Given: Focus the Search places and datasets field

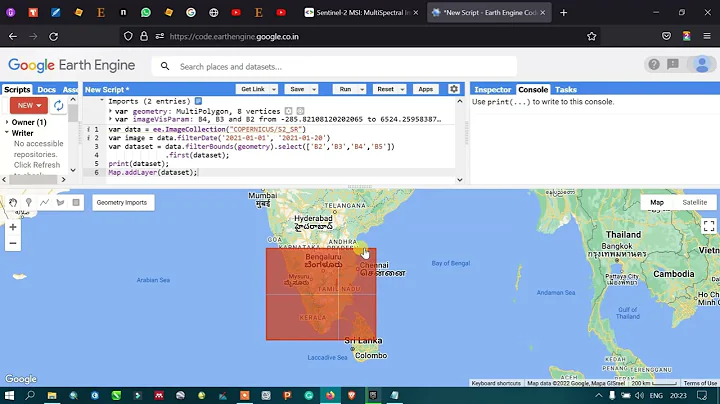Looking at the screenshot, I should coord(334,67).
